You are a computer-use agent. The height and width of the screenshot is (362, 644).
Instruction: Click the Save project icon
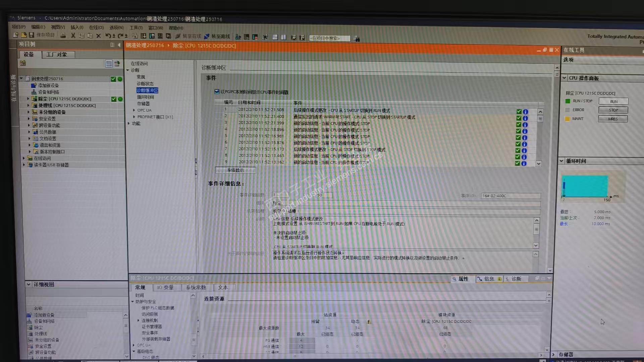pos(31,35)
